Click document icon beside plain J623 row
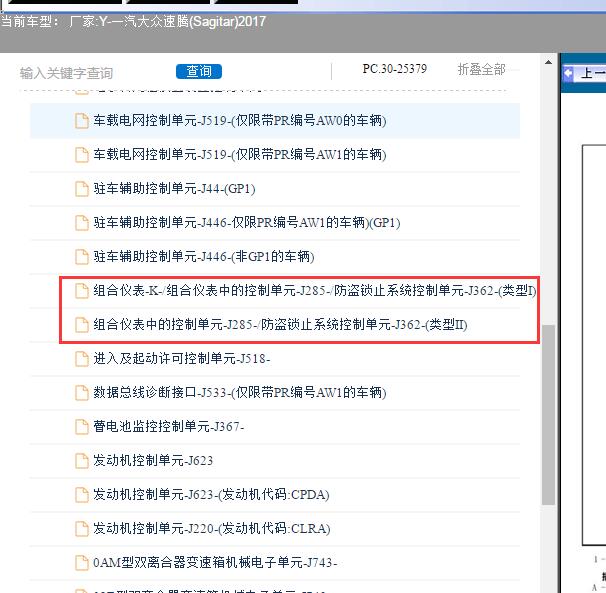The width and height of the screenshot is (606, 593). [82, 461]
